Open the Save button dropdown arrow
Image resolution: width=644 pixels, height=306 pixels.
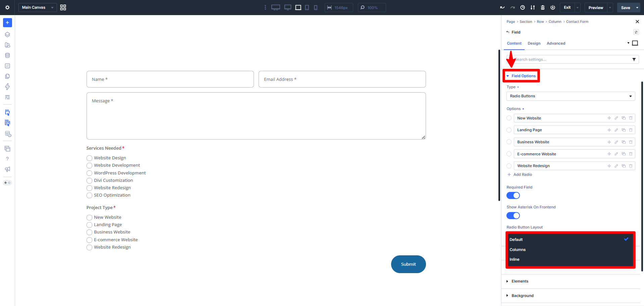(637, 7)
